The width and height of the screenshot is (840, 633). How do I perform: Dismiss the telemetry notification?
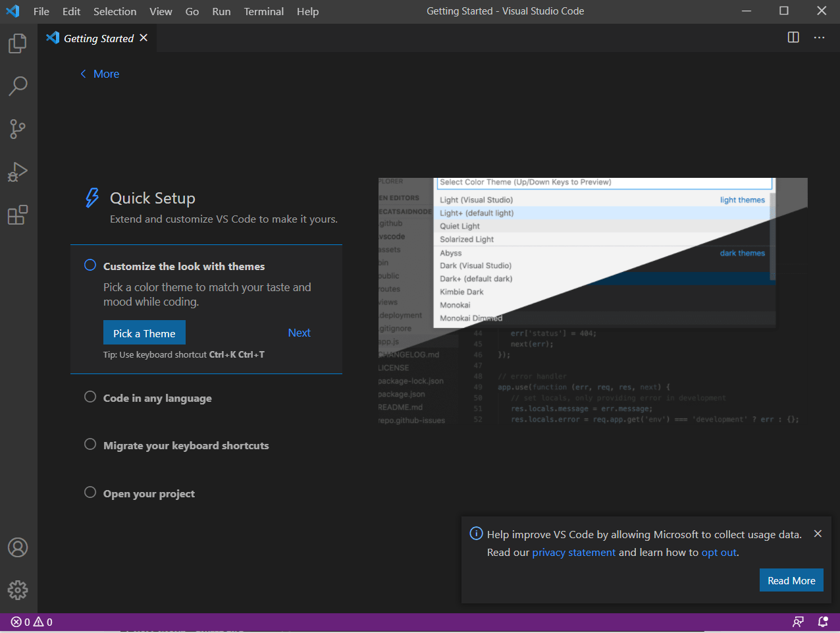point(818,534)
